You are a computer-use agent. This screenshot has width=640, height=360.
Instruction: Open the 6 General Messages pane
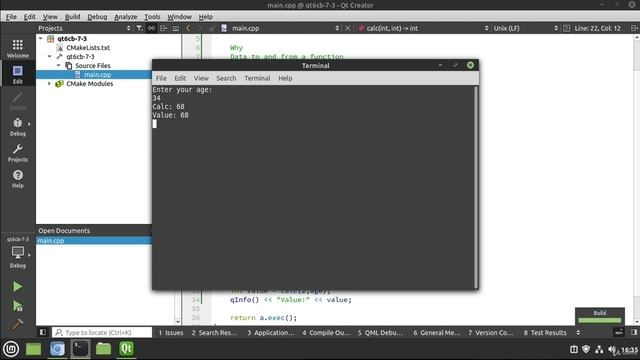coord(436,332)
